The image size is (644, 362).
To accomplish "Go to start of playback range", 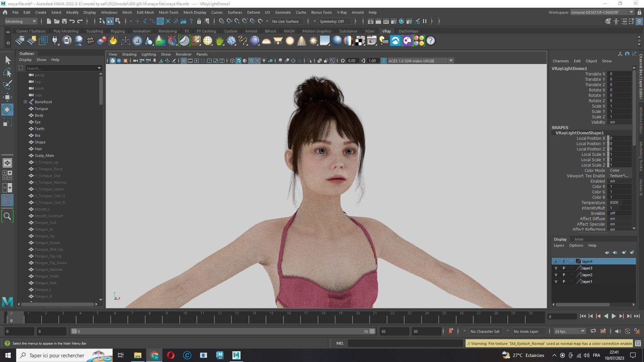I will 583,316.
